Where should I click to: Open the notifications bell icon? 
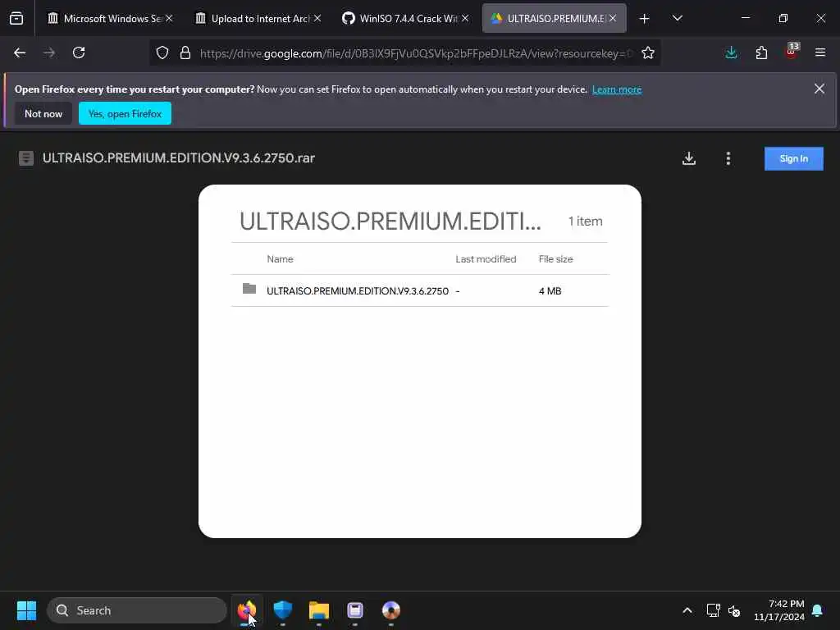818,610
